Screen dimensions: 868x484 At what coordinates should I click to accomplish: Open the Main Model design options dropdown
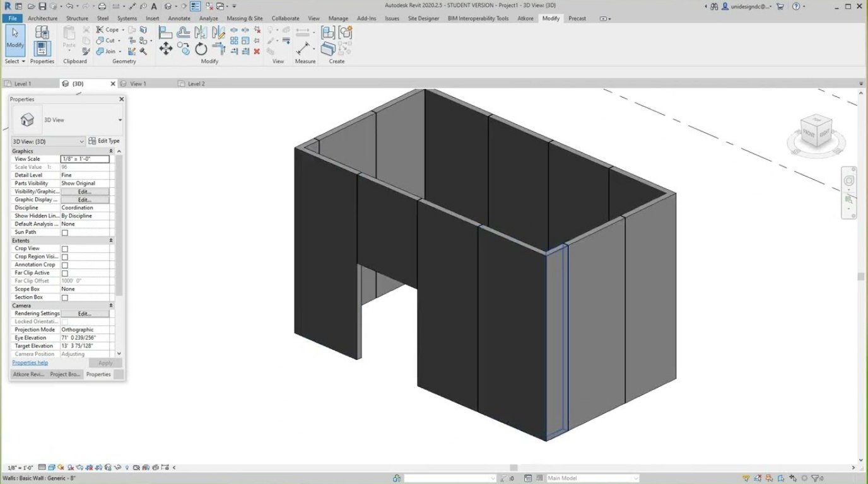click(x=593, y=478)
